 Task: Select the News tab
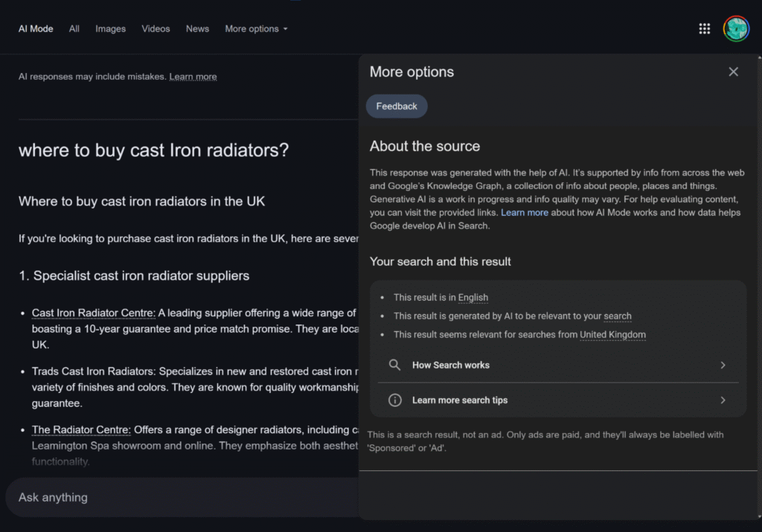(x=197, y=29)
